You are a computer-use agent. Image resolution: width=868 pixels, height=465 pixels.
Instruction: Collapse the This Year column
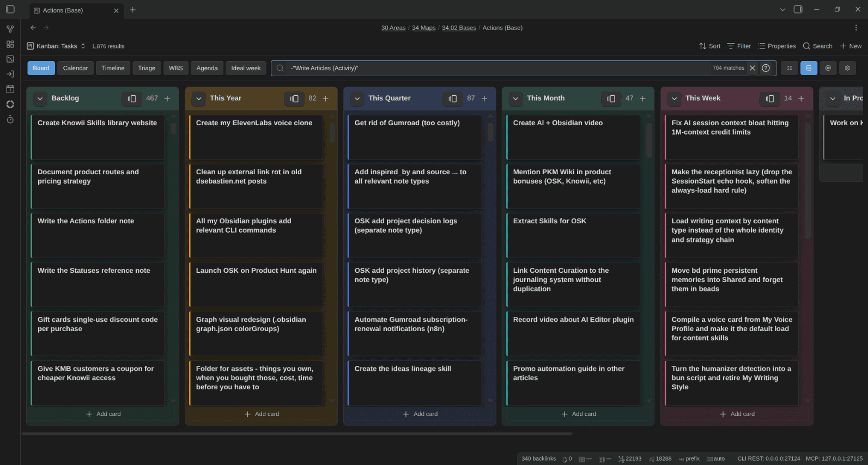pyautogui.click(x=199, y=99)
